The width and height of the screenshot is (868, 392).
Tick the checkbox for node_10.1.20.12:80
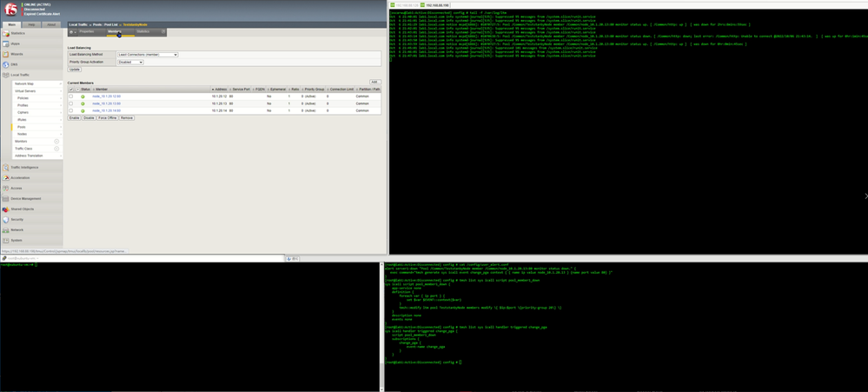tap(71, 96)
